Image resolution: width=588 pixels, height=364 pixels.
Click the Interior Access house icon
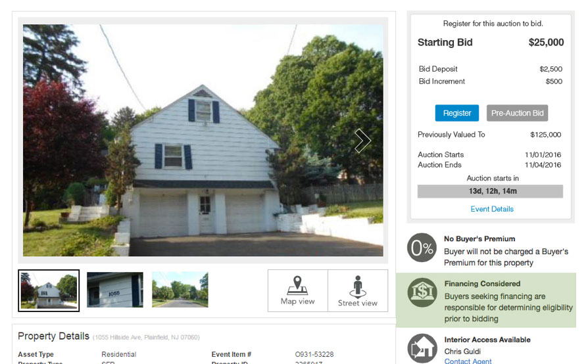(422, 348)
